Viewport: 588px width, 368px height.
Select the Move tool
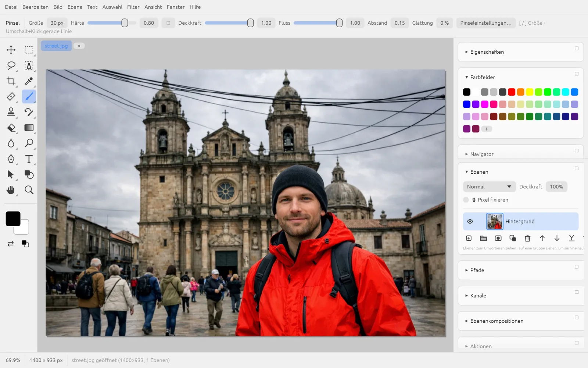pyautogui.click(x=11, y=50)
